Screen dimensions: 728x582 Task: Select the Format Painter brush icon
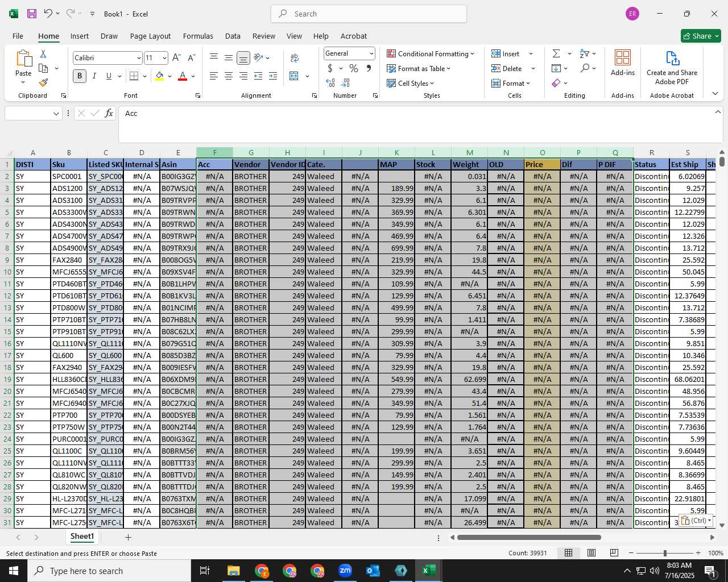[x=43, y=83]
